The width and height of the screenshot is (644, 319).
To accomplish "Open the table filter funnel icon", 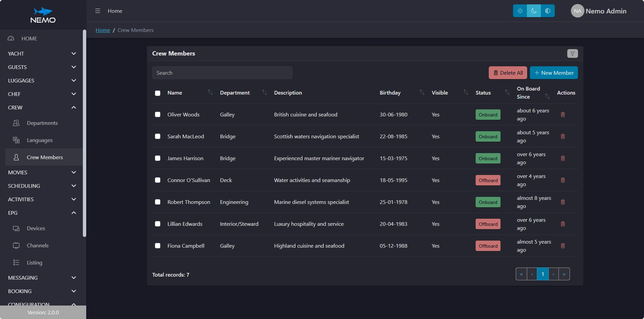I will 573,54.
